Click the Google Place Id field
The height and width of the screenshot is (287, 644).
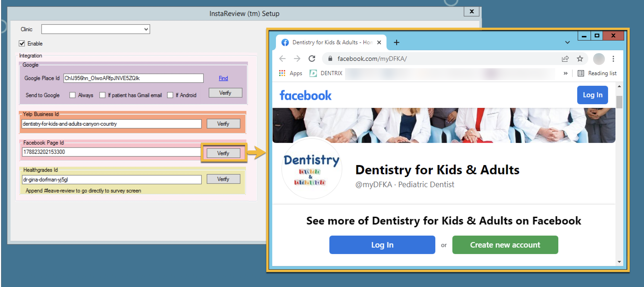click(x=133, y=78)
